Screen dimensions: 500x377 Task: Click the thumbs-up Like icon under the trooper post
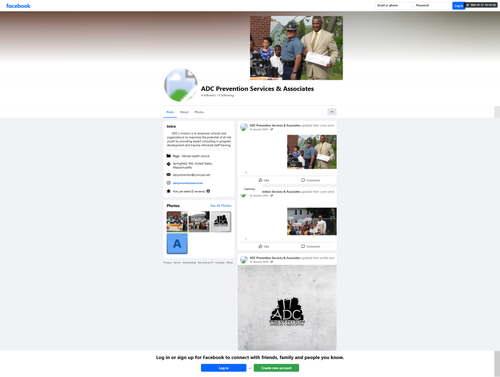click(261, 180)
